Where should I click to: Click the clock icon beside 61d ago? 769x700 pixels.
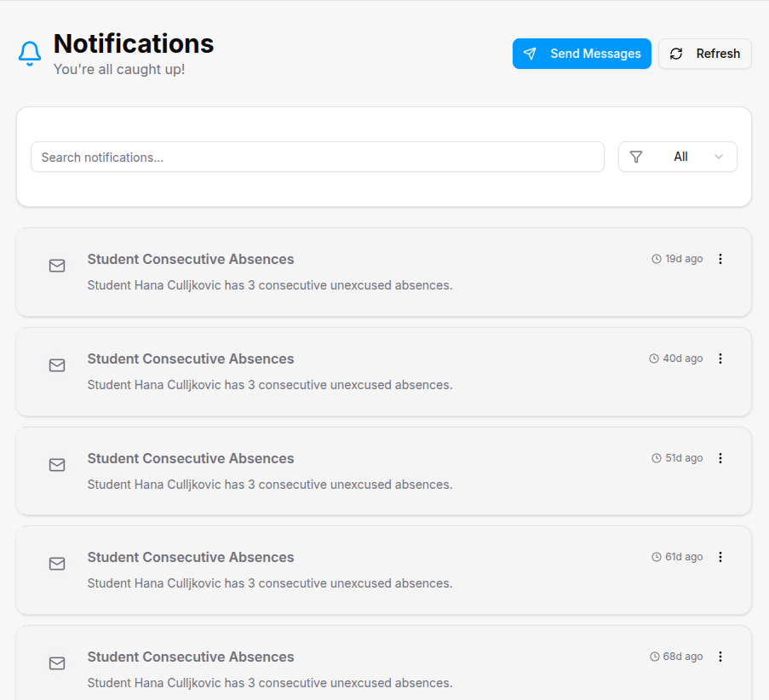click(655, 556)
